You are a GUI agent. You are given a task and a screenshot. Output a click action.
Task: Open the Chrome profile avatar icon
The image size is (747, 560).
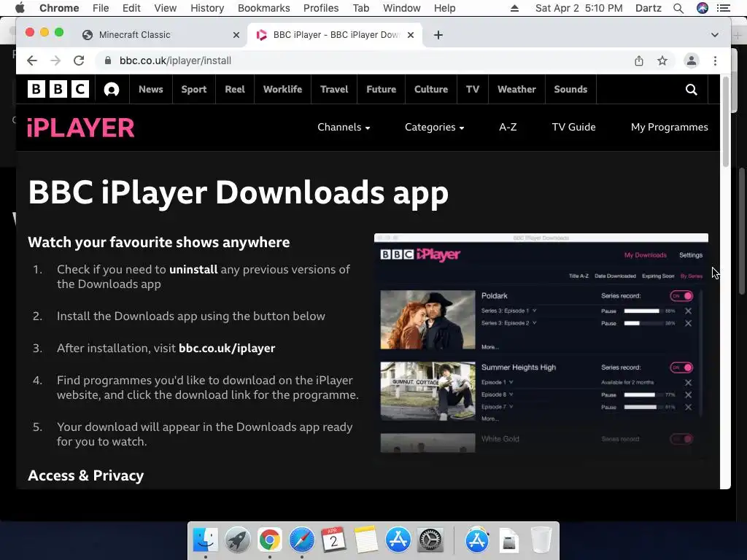click(x=692, y=61)
